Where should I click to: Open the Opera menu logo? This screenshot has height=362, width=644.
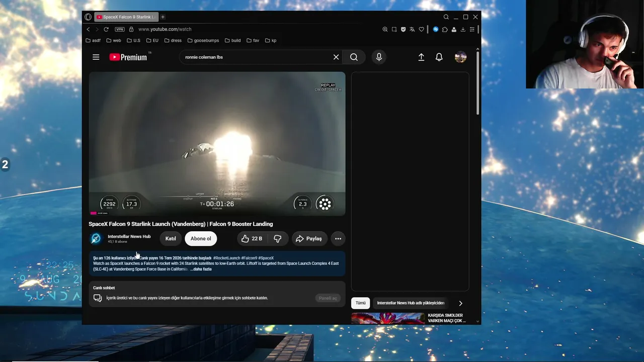(88, 17)
